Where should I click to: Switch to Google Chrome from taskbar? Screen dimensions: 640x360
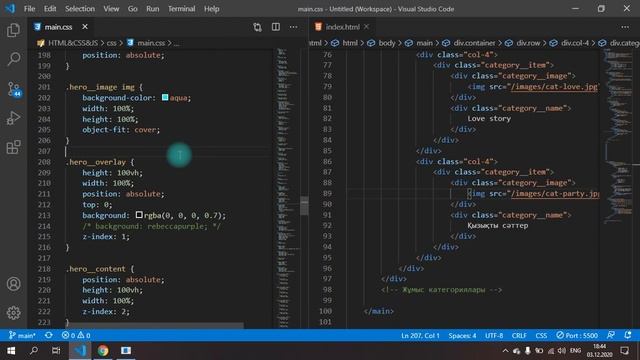pos(103,351)
